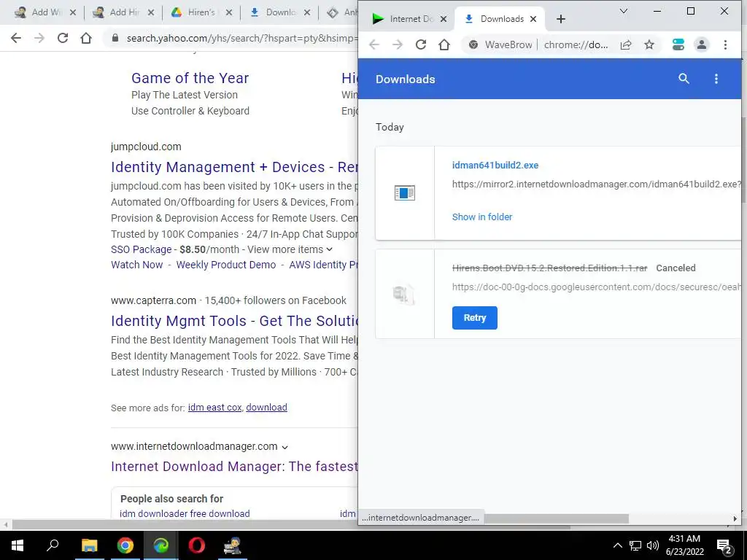This screenshot has width=747, height=560.
Task: Retry the canceled Hirens Boot DVD download
Action: [474, 318]
